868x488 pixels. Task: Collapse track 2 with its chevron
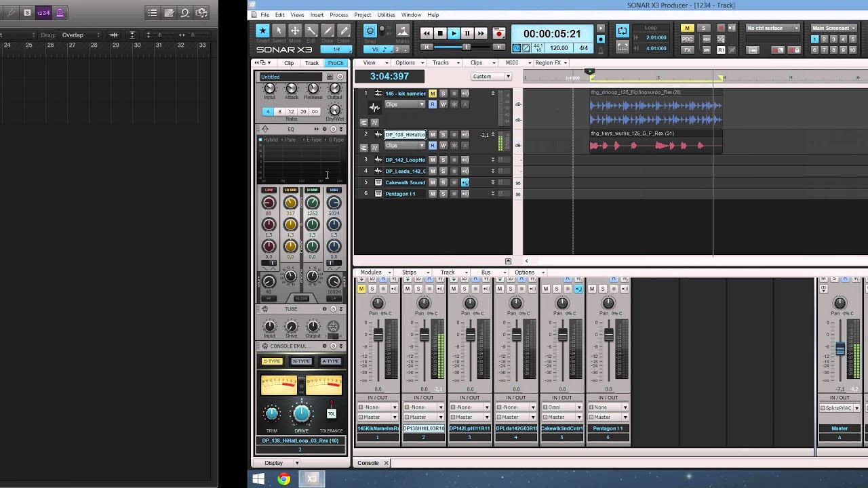493,135
